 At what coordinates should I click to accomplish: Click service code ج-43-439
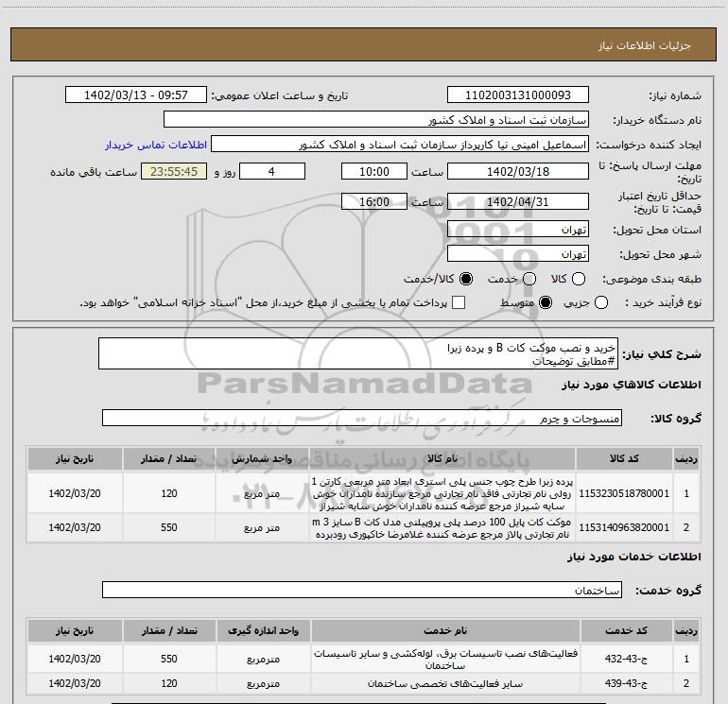(626, 683)
